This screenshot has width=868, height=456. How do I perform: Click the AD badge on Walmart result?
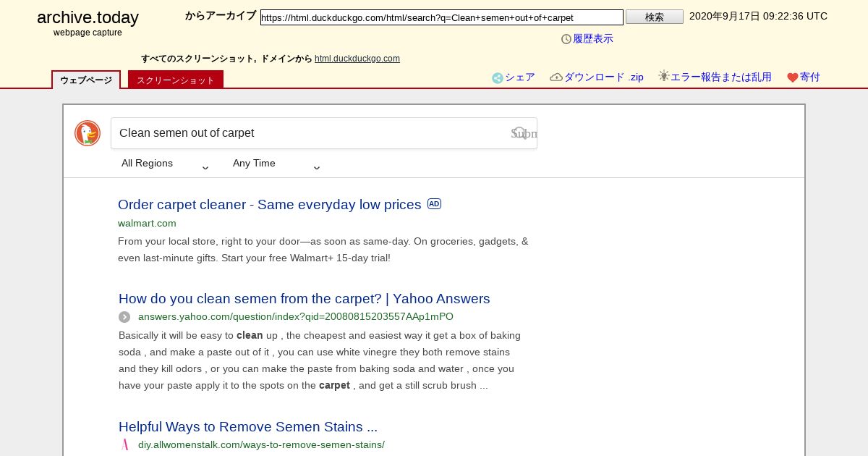click(434, 204)
